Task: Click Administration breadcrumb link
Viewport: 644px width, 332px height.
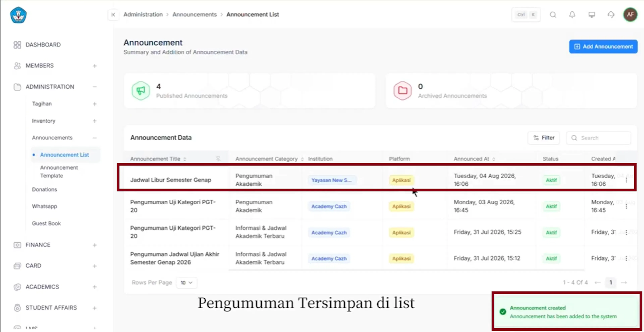Action: click(143, 14)
